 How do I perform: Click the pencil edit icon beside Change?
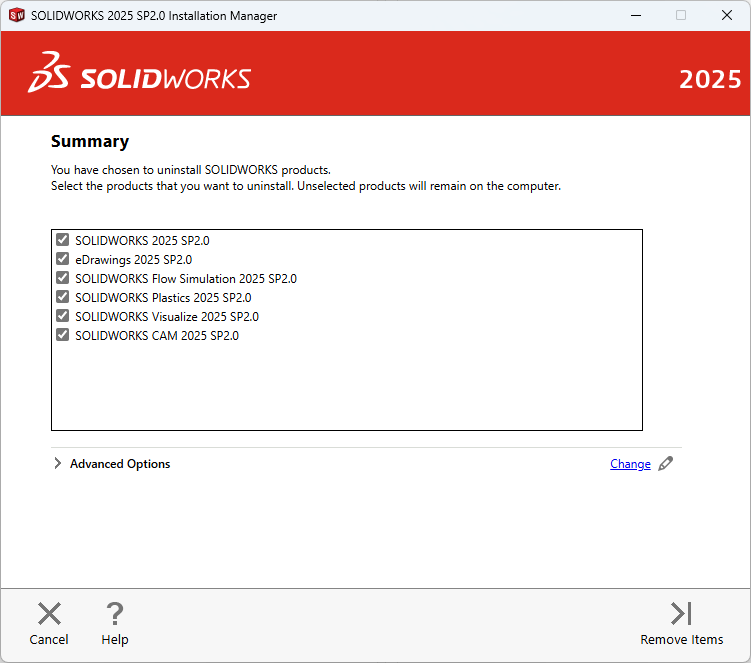tap(666, 463)
